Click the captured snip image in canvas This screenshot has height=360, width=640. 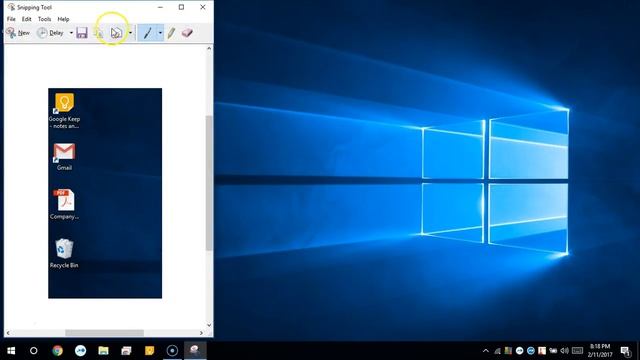[x=105, y=193]
